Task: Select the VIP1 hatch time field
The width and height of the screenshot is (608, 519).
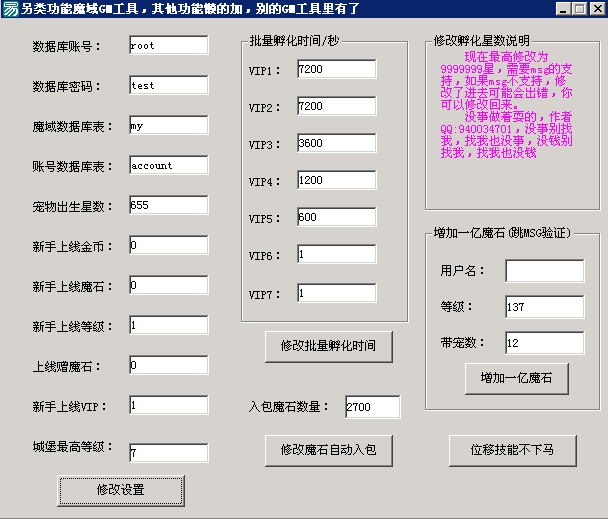Action: click(x=336, y=69)
